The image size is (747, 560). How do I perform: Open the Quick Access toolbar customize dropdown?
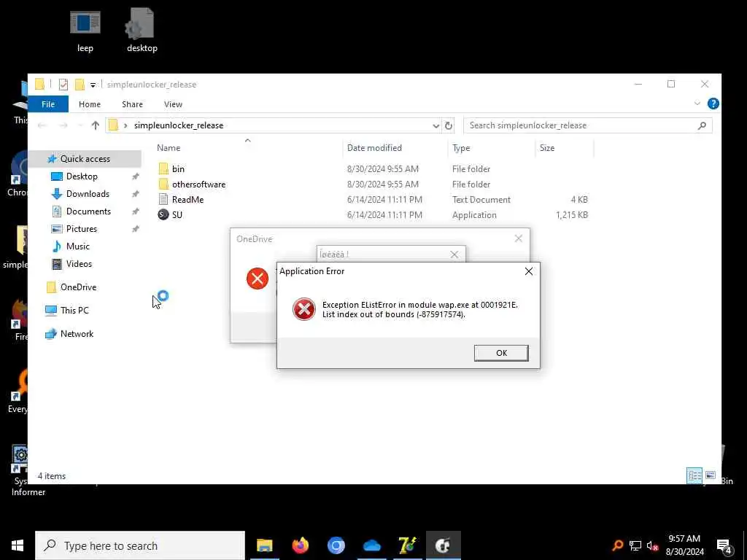[93, 85]
